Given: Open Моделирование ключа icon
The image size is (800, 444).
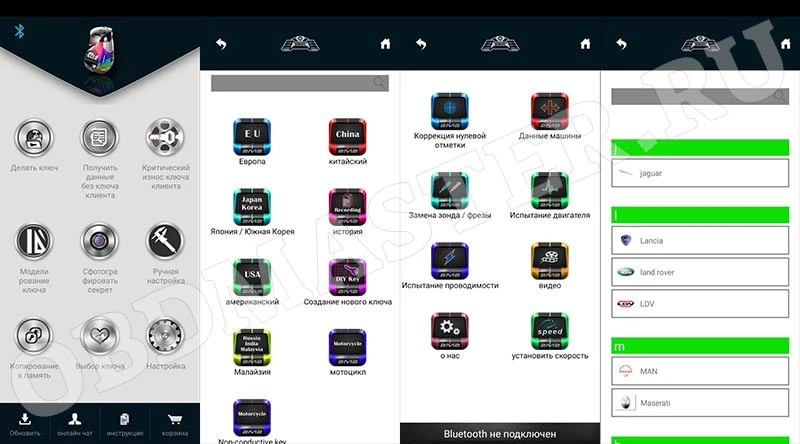Looking at the screenshot, I should pos(34,241).
